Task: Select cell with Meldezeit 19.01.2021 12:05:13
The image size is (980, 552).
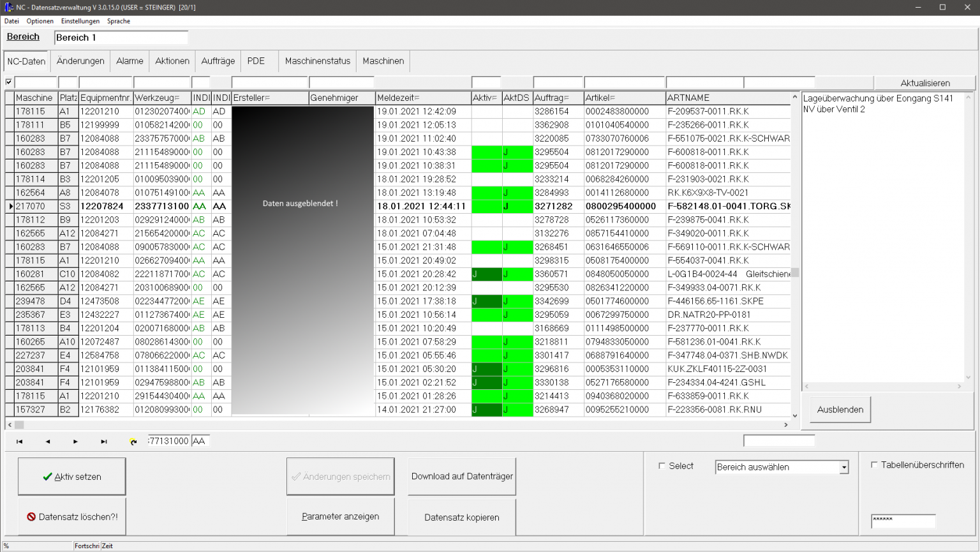Action: coord(423,125)
